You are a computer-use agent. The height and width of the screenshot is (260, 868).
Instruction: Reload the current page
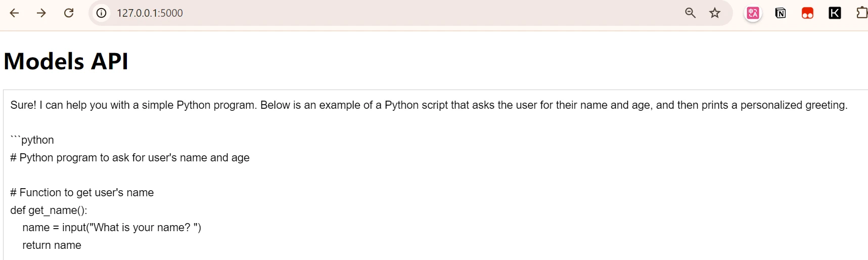coord(69,13)
